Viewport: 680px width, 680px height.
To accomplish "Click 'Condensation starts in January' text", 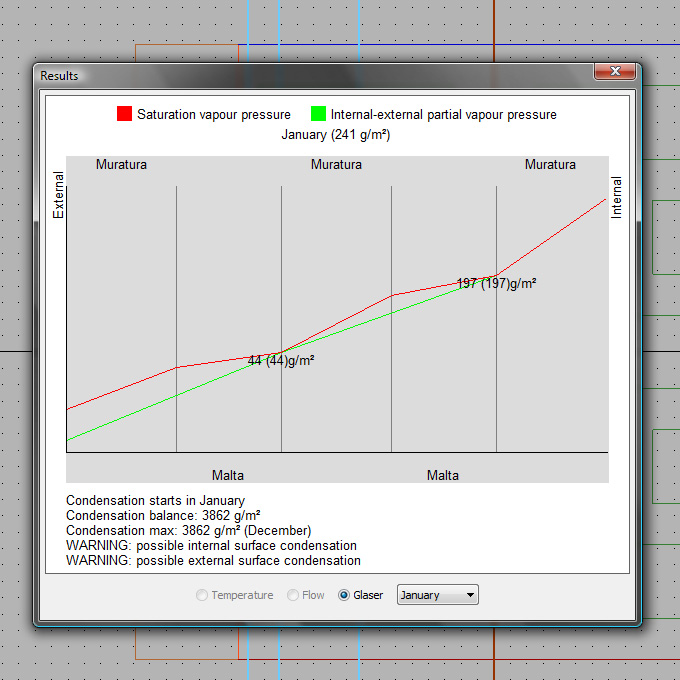I will (x=155, y=500).
